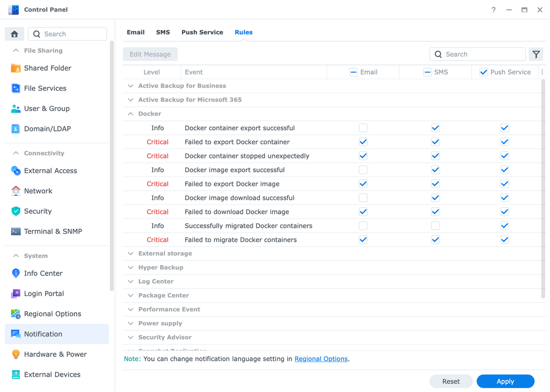This screenshot has width=550, height=392.
Task: Click the filter funnel icon
Action: [536, 54]
